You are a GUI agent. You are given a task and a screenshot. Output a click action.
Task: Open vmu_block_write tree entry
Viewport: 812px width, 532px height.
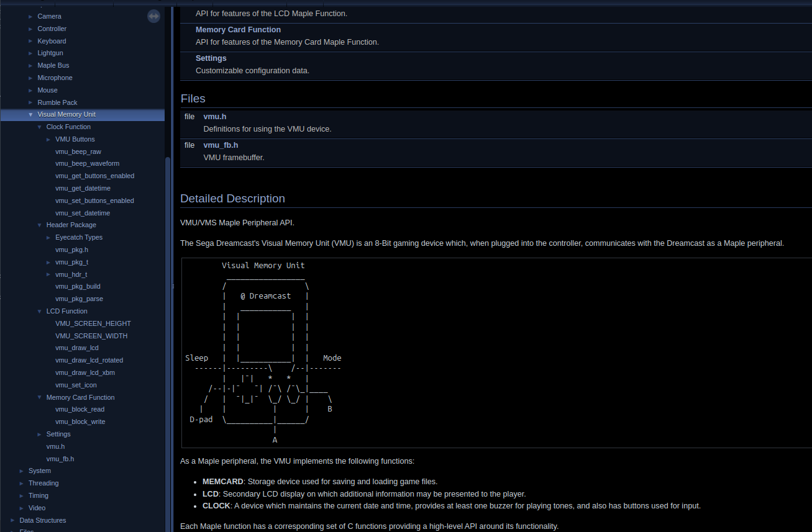click(80, 422)
